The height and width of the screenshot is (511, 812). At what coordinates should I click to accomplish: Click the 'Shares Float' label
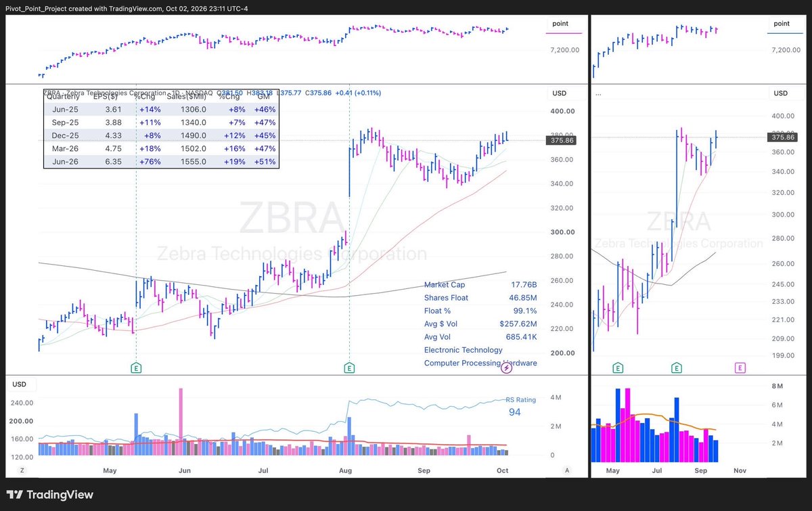(446, 298)
